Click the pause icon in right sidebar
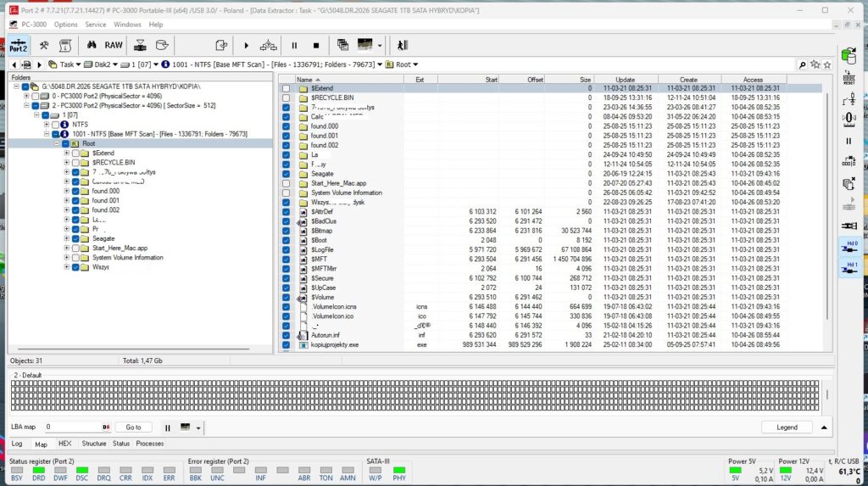 point(849,142)
